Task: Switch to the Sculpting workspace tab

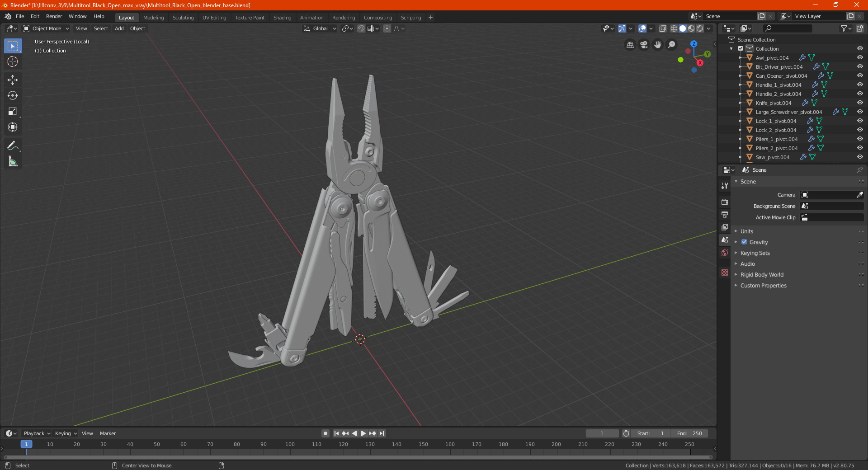Action: pyautogui.click(x=183, y=18)
